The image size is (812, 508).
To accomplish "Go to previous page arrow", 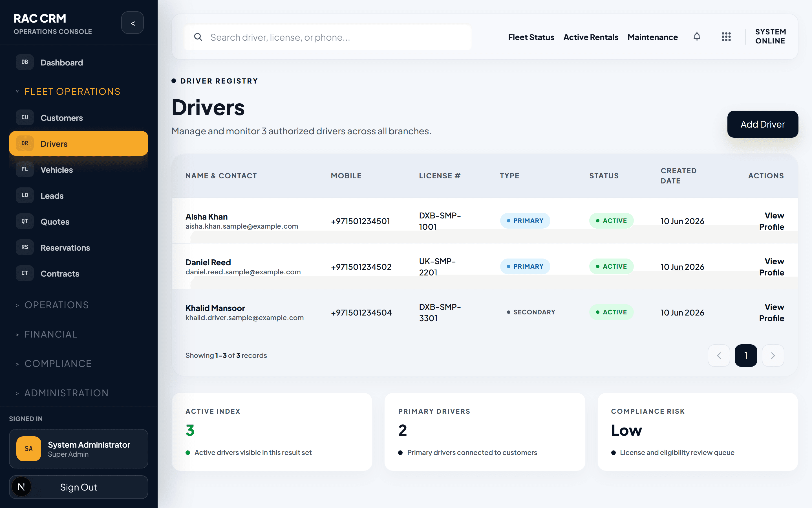I will [719, 356].
